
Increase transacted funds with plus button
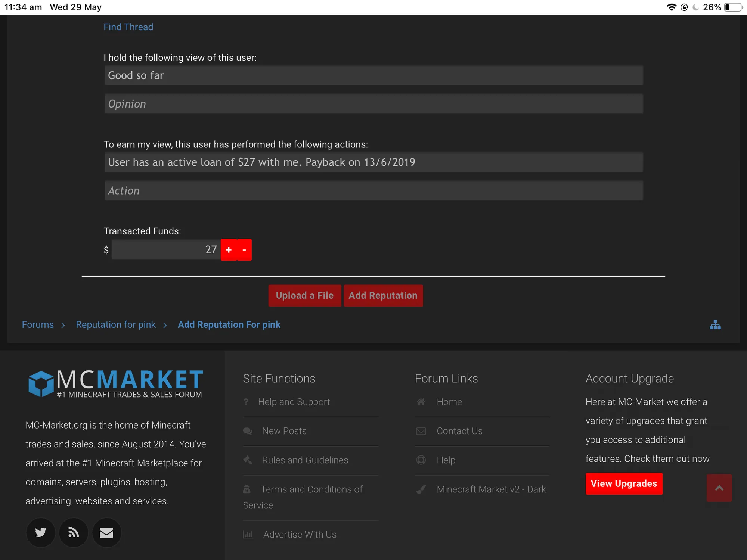click(229, 250)
